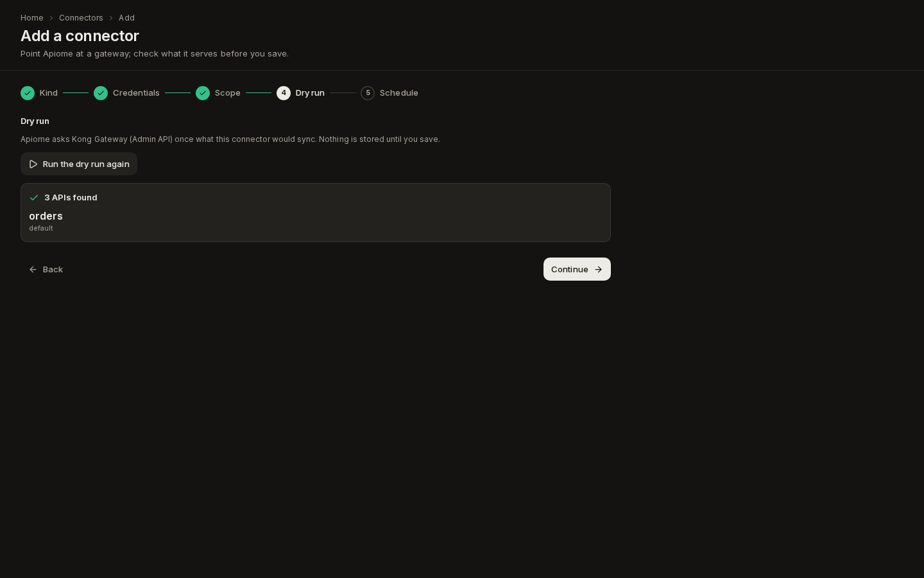This screenshot has height=578, width=924.
Task: Click the Add breadcrumb item
Action: [x=126, y=18]
